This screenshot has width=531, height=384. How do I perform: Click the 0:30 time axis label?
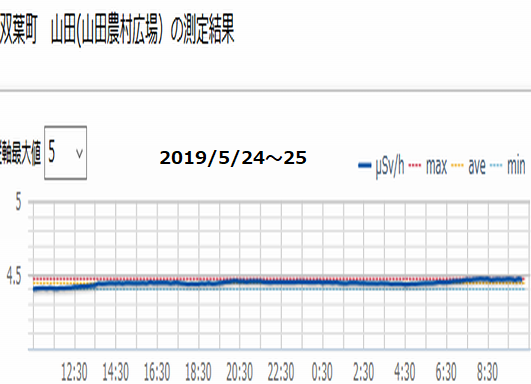tap(322, 372)
